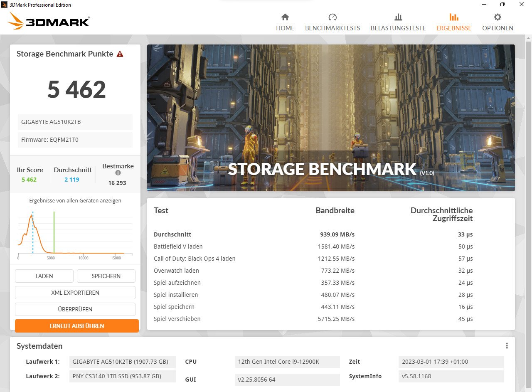532x392 pixels.
Task: Click the 'Battlefield V laden' row
Action: (x=313, y=247)
